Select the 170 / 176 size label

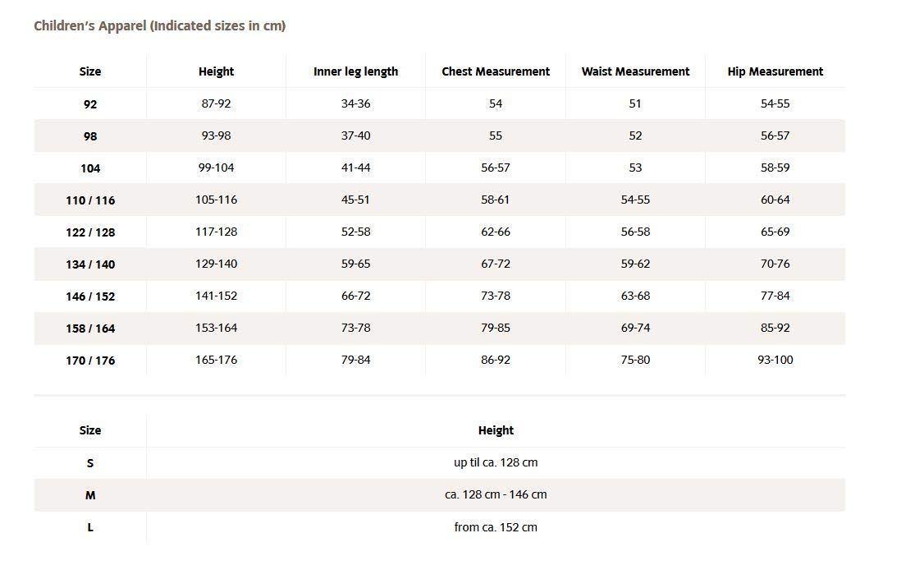pyautogui.click(x=90, y=361)
